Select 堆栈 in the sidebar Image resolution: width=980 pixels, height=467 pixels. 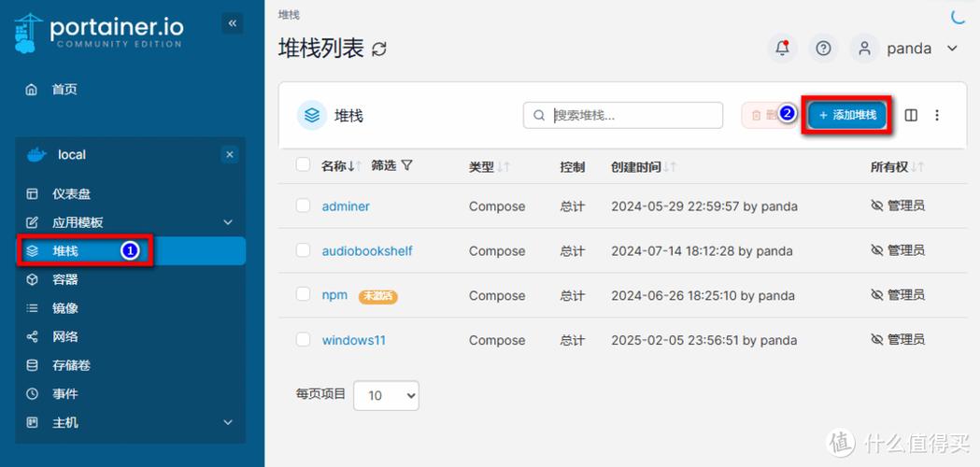(130, 250)
